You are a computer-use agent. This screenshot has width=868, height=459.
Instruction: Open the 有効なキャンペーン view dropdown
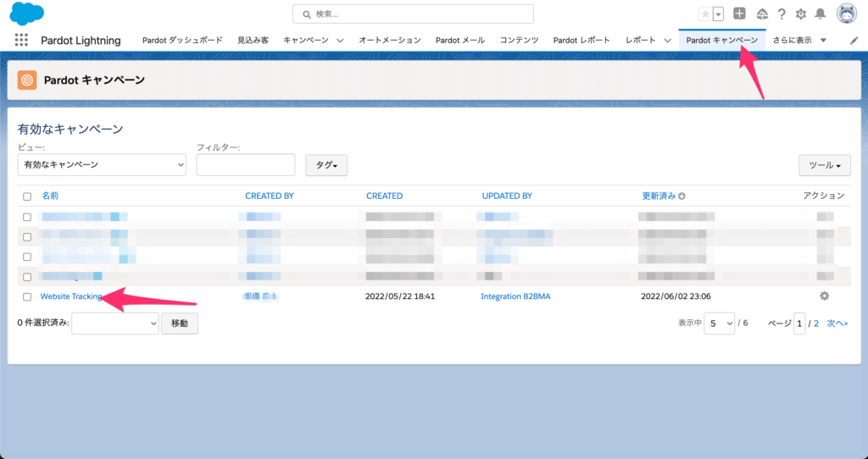(x=102, y=165)
